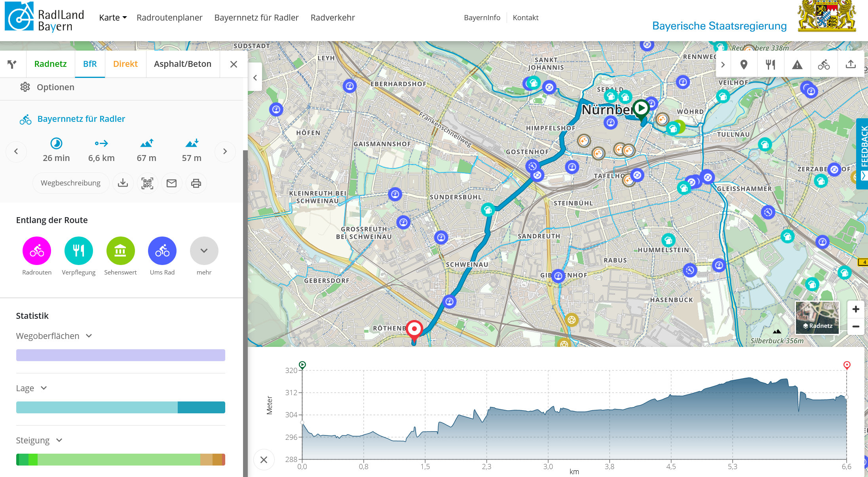Open the Karte dropdown menu
This screenshot has width=868, height=477.
coord(112,17)
